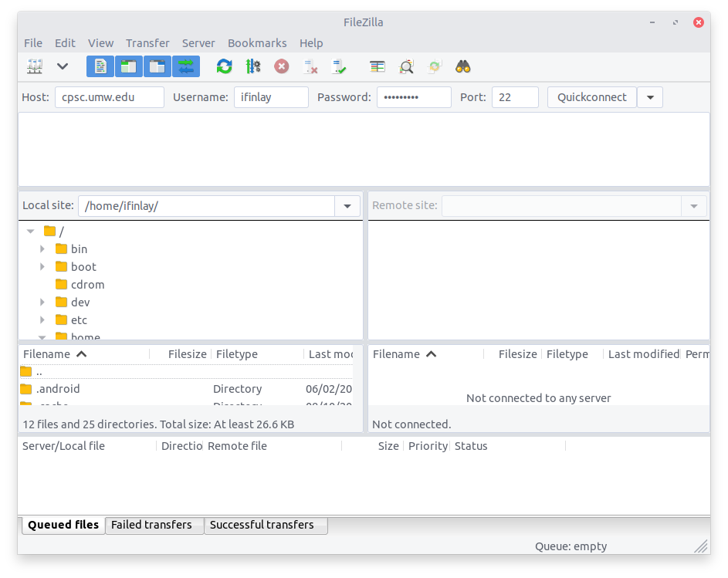Expand the dev folder node

coord(42,303)
